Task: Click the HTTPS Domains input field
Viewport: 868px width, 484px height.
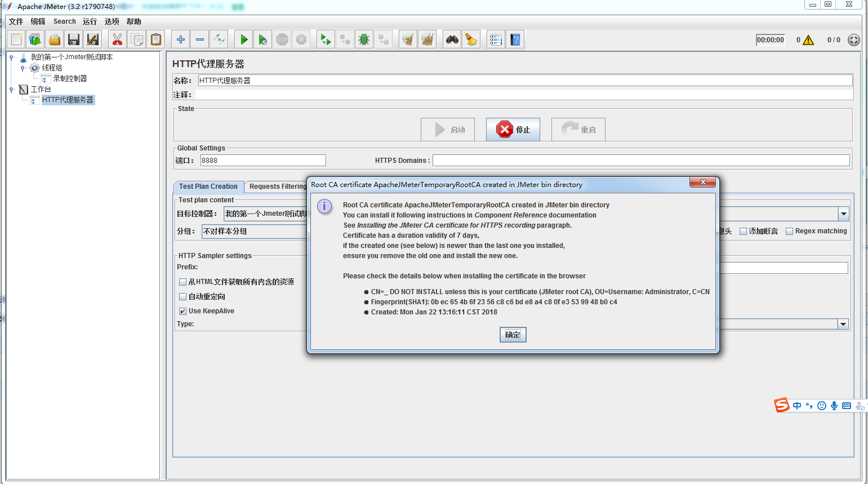Action: coord(641,161)
